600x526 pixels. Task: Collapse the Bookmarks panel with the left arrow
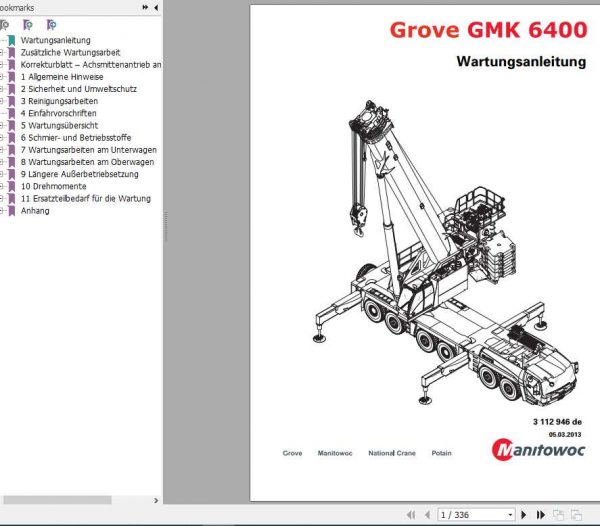[156, 7]
